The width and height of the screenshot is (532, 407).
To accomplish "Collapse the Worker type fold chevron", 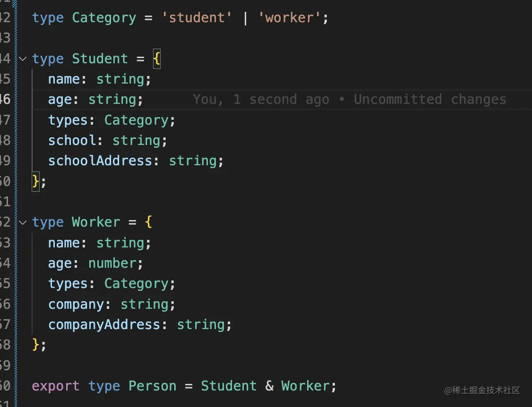I will 23,222.
